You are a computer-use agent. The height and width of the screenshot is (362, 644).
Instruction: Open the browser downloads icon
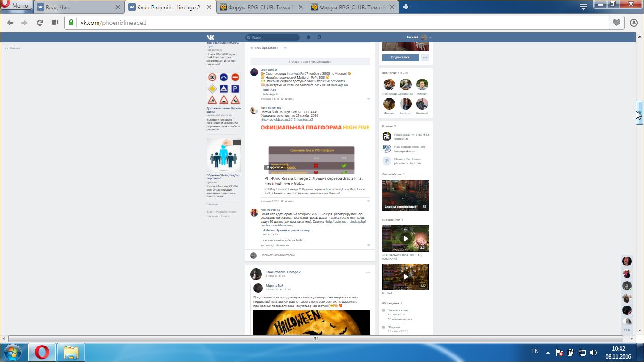[x=634, y=23]
